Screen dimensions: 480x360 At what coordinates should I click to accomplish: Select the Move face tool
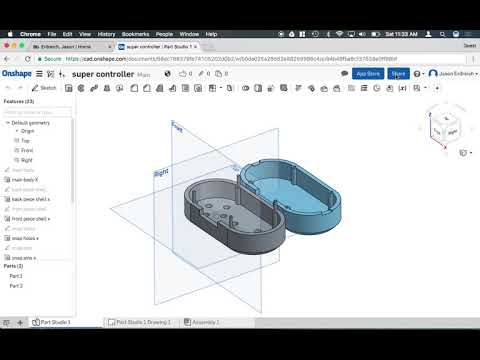324,88
